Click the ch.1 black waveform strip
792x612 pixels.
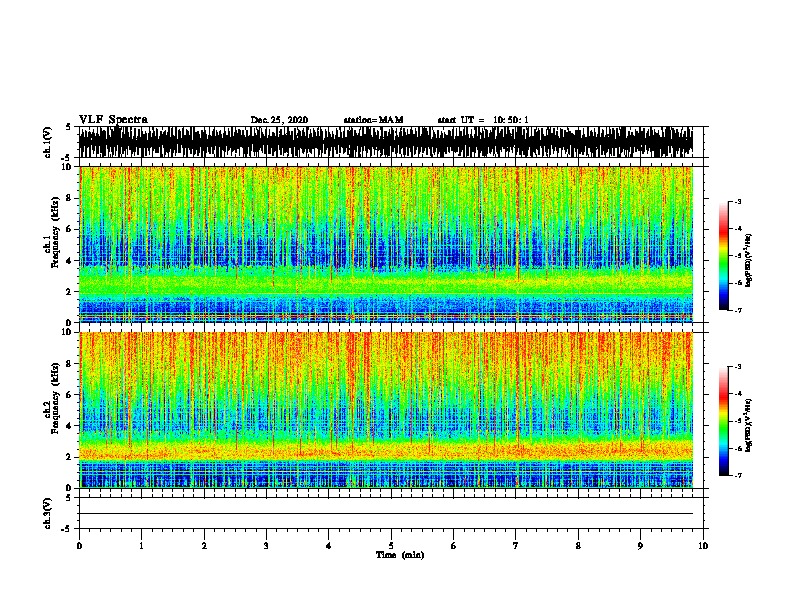pyautogui.click(x=386, y=142)
